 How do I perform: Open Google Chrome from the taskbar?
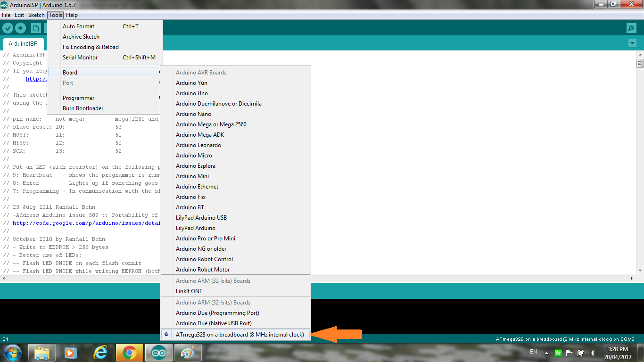pos(130,352)
